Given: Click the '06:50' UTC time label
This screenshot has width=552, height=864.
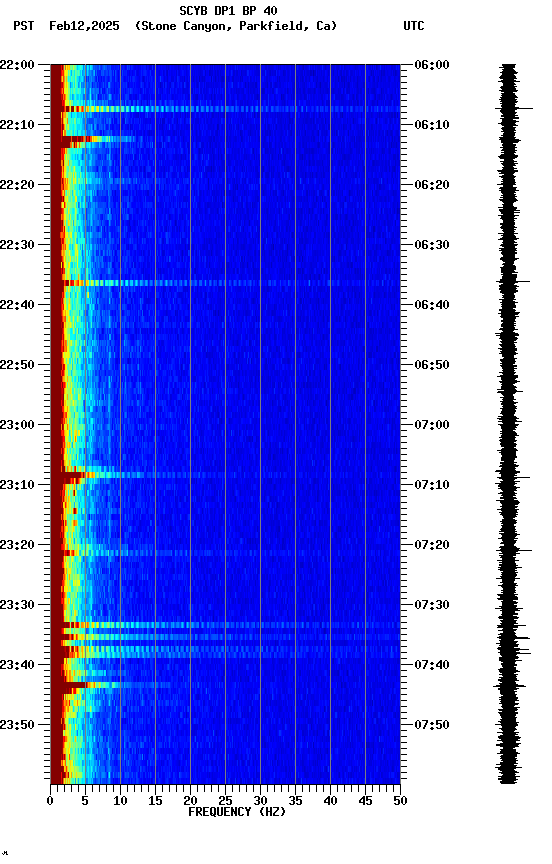Looking at the screenshot, I should click(432, 365).
